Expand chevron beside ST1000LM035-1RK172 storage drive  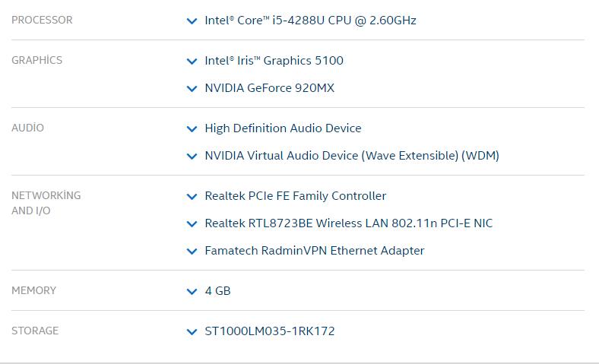point(192,332)
